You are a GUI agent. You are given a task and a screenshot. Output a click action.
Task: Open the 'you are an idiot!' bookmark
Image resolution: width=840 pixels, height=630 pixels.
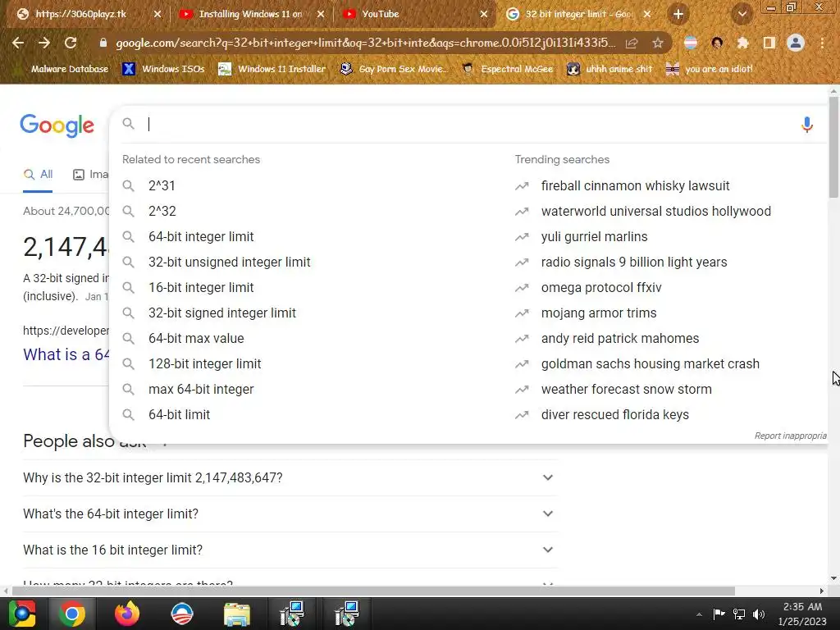(710, 69)
